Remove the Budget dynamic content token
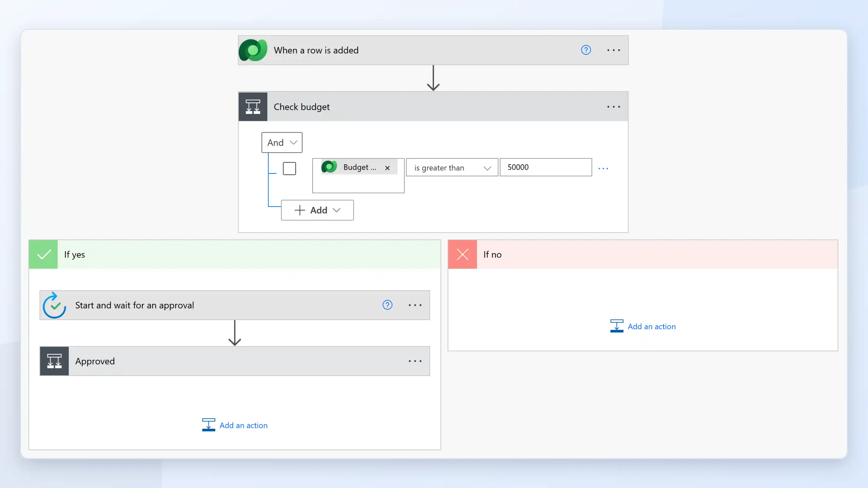Viewport: 868px width, 488px height. click(x=387, y=168)
